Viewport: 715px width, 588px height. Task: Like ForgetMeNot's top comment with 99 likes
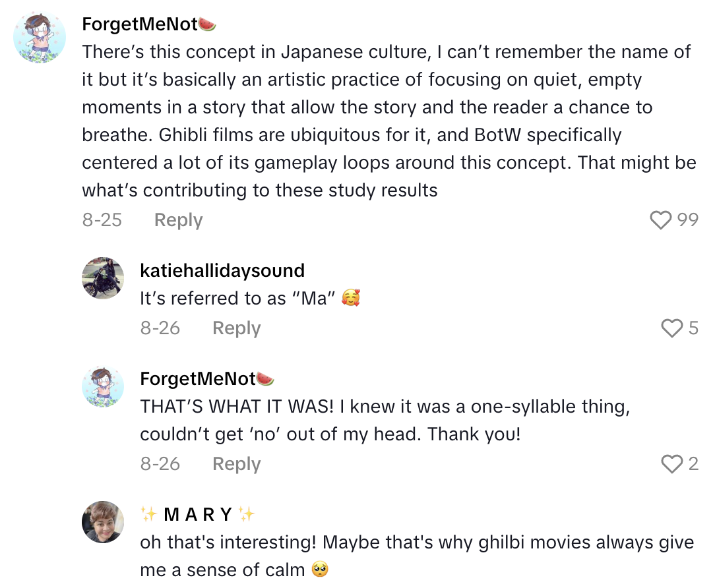(660, 220)
